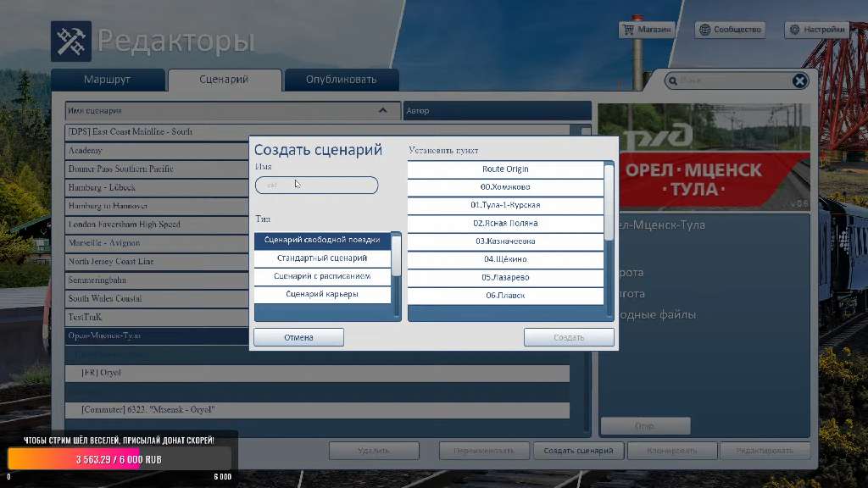Choose Сценарий с расписанием type
The image size is (868, 488).
tap(322, 276)
